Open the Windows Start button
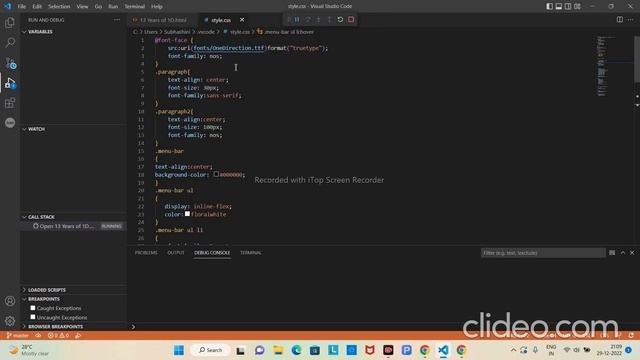The image size is (640, 360). pyautogui.click(x=179, y=350)
